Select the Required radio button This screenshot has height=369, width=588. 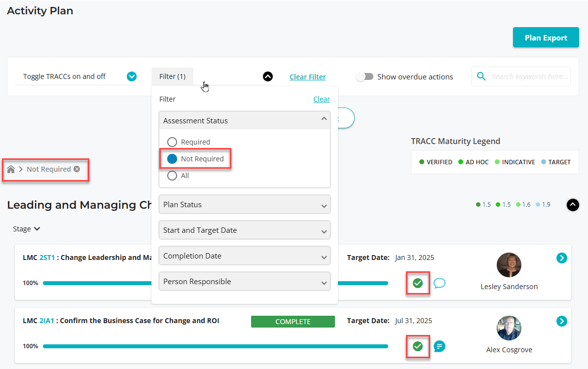(172, 142)
